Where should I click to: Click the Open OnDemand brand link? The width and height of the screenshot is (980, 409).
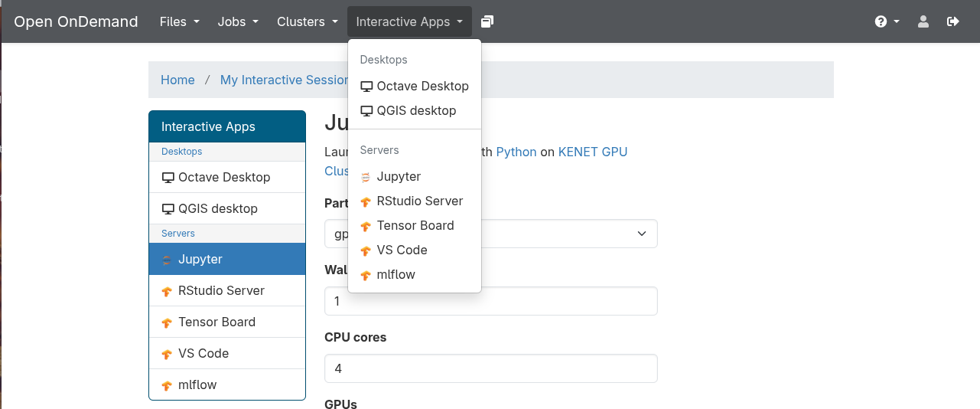tap(76, 21)
